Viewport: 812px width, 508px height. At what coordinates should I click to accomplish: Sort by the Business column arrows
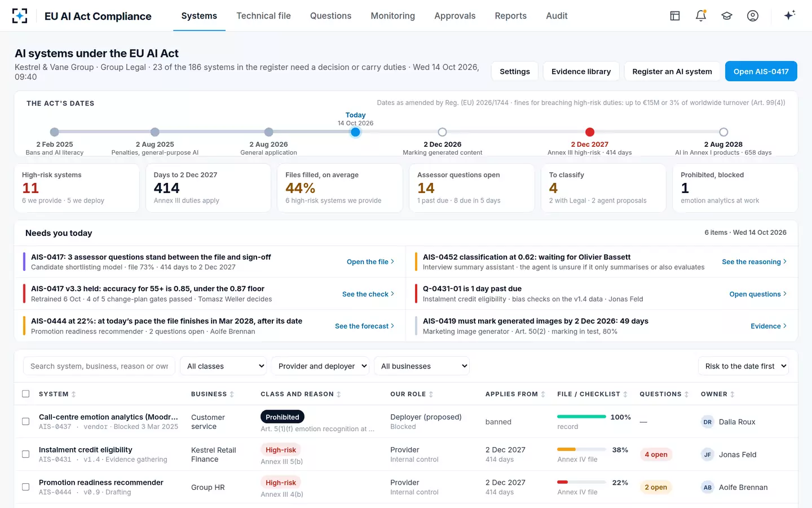pyautogui.click(x=232, y=395)
